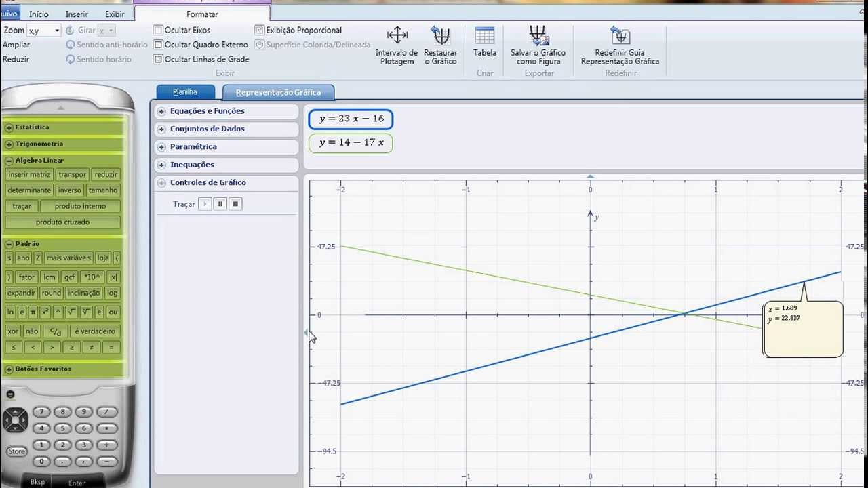Click the navigation pad right arrow
The image size is (868, 488).
coord(24,420)
